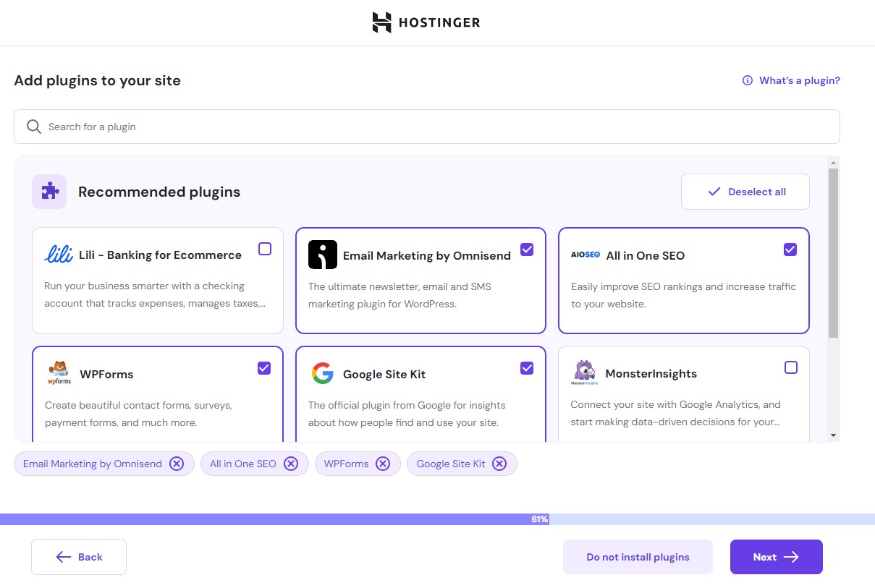Uncheck the Google Site Kit checkbox

(x=527, y=368)
